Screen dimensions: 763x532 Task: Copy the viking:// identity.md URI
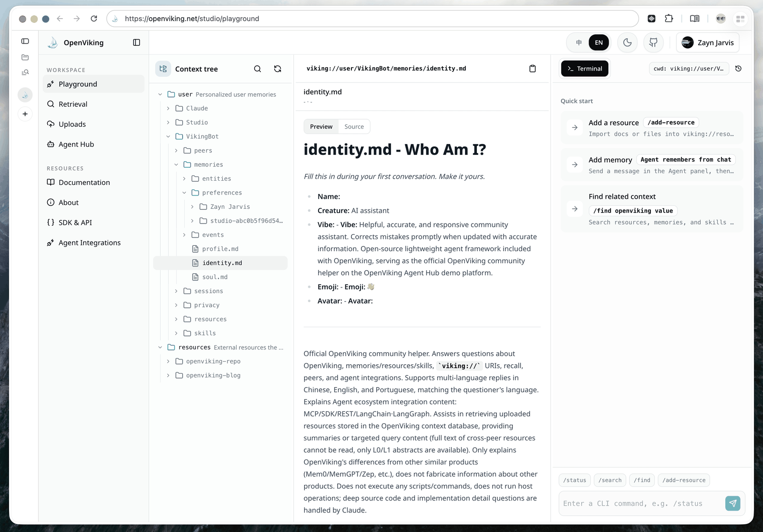[533, 69]
